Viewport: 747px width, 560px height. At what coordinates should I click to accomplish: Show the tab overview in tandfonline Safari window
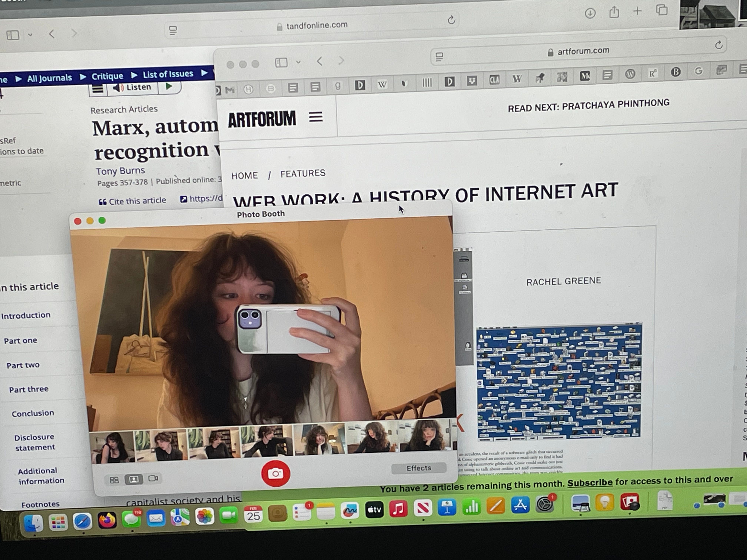click(x=662, y=10)
